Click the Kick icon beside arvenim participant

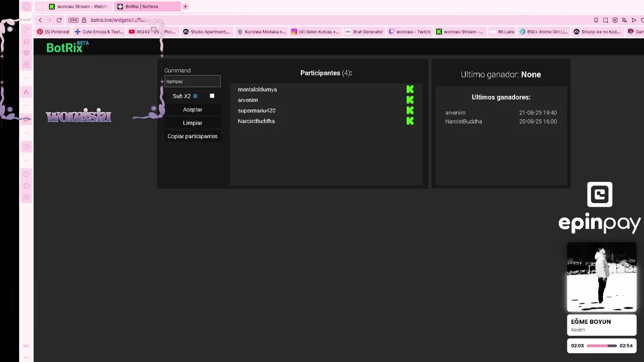coord(410,100)
